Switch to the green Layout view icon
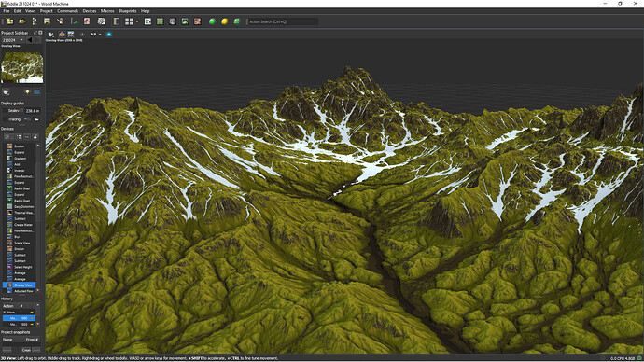This screenshot has height=362, width=644. (160, 21)
